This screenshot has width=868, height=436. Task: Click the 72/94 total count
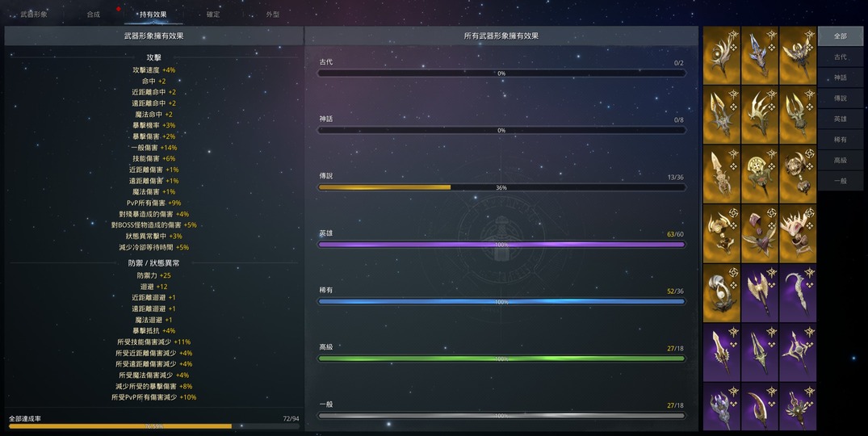pos(291,419)
